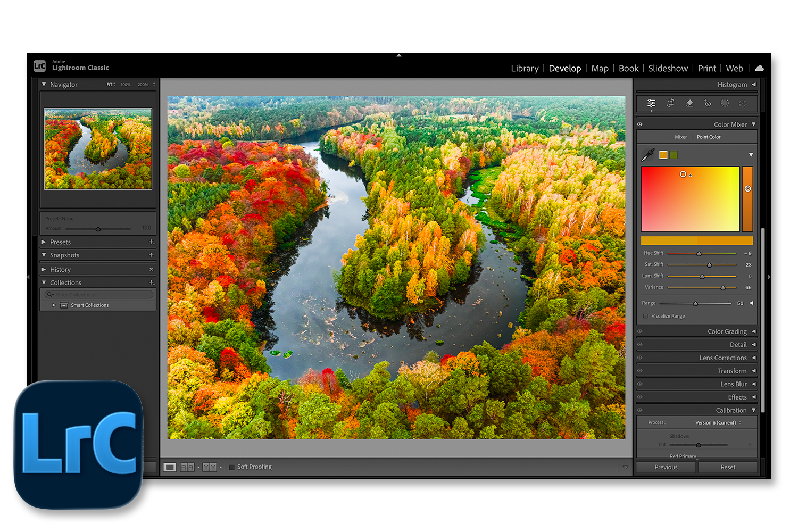
Task: Click the cloud sync status icon
Action: [759, 68]
